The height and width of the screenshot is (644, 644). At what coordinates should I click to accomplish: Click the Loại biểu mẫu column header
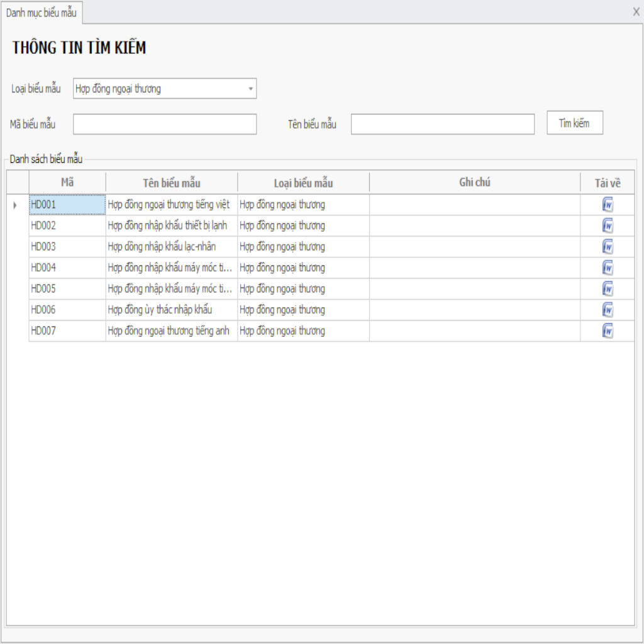click(303, 183)
